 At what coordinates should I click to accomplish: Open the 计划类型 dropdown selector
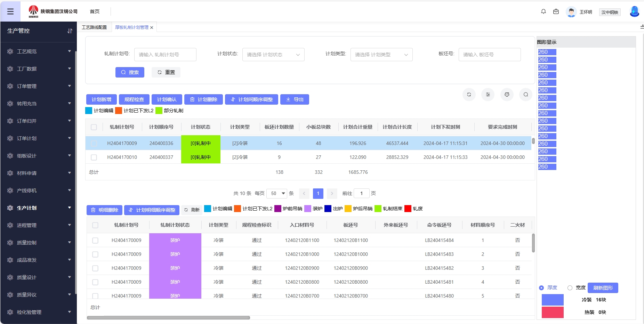(x=381, y=54)
